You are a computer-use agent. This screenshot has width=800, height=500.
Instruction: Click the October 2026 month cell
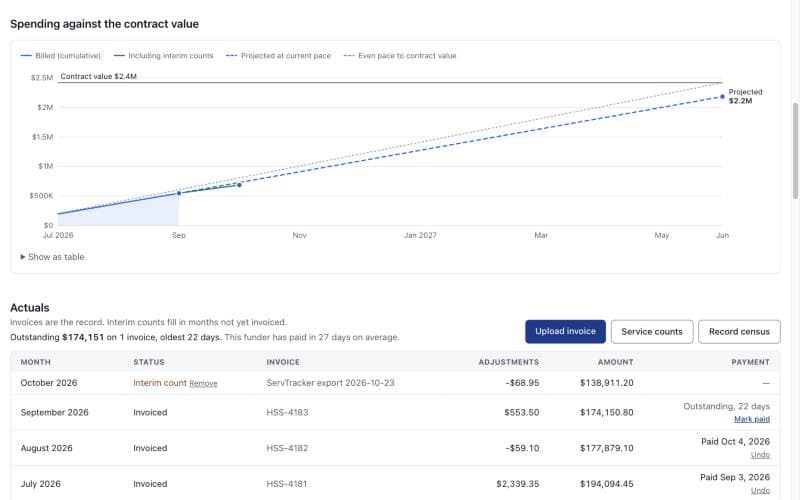coord(49,383)
